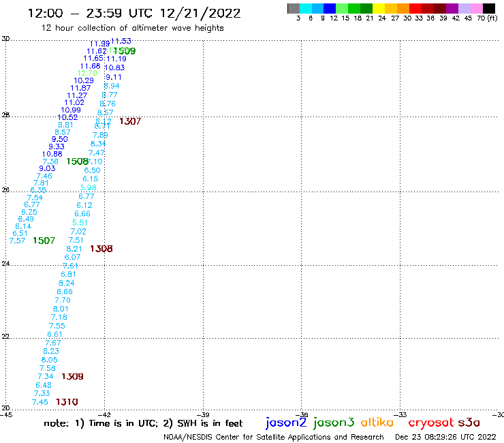Click the green time marker '1507'
This screenshot has width=504, height=443.
click(44, 241)
